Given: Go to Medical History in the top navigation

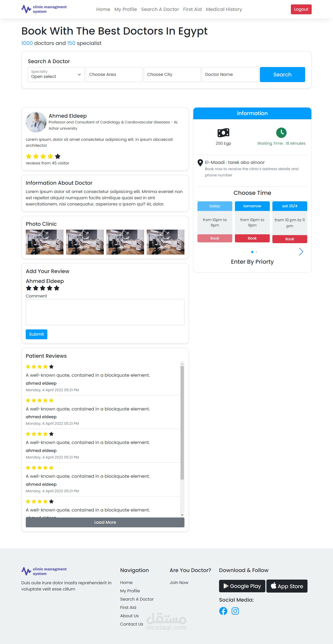Looking at the screenshot, I should [224, 9].
